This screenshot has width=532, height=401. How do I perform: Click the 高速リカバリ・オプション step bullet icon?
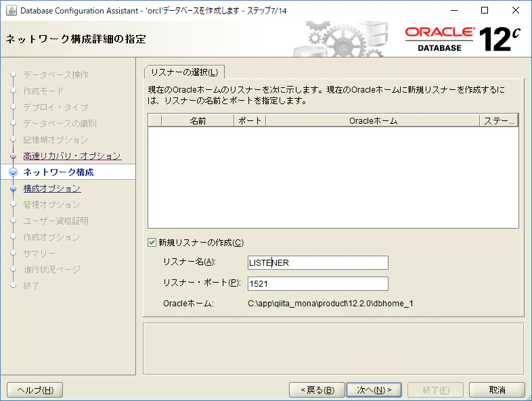(x=14, y=156)
